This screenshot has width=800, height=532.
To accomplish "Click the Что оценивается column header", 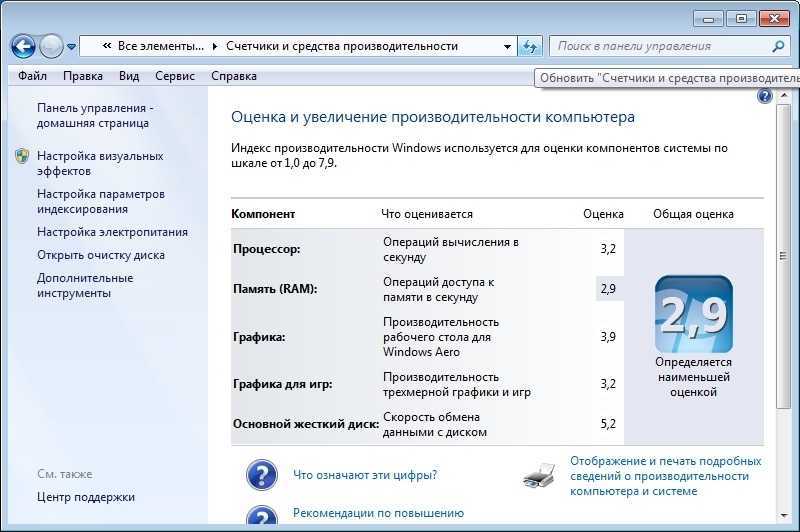I will click(427, 214).
